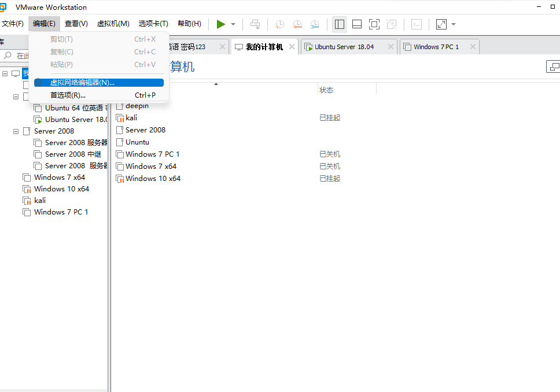Open the 虚拟机(M) menu
The width and height of the screenshot is (560, 392).
113,24
